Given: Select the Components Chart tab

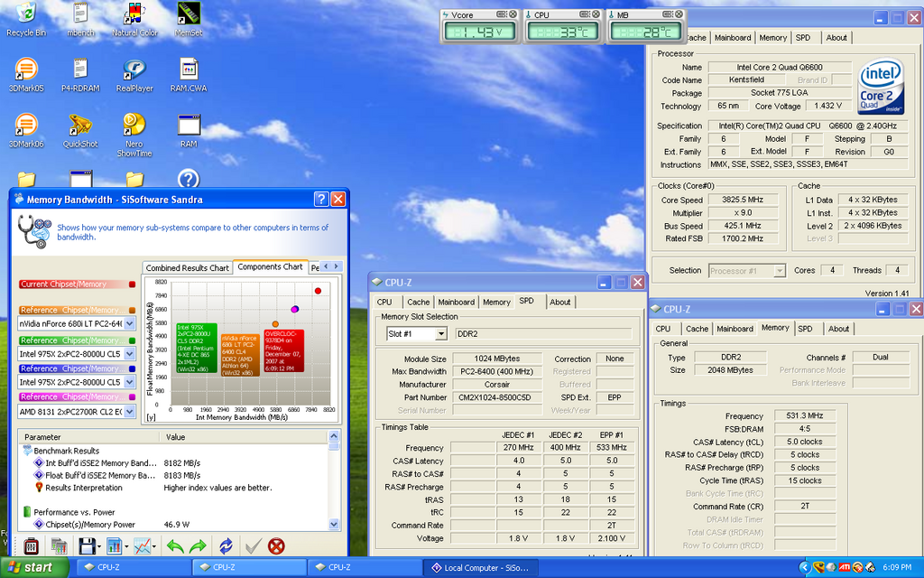Looking at the screenshot, I should (270, 266).
